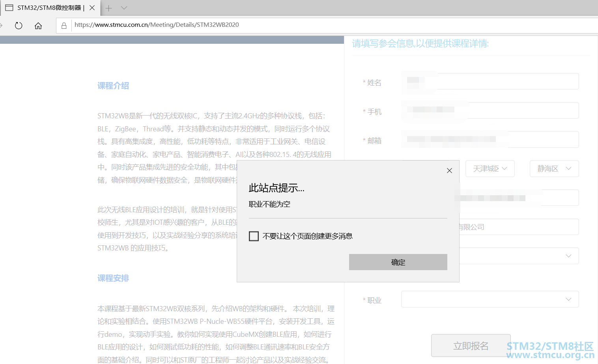The image size is (598, 364).
Task: Click the 确定 button in dialog
Action: tap(398, 262)
